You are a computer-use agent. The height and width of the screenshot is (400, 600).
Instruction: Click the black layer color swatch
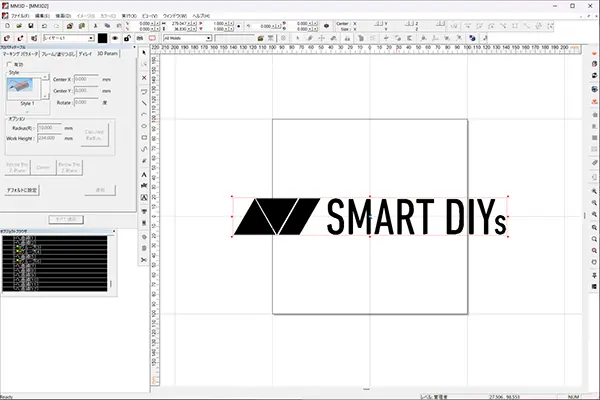(x=103, y=38)
